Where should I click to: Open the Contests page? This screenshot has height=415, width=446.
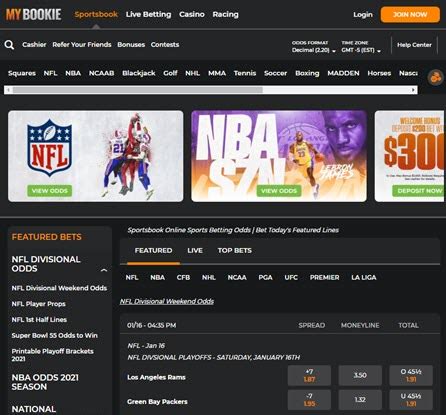(165, 45)
